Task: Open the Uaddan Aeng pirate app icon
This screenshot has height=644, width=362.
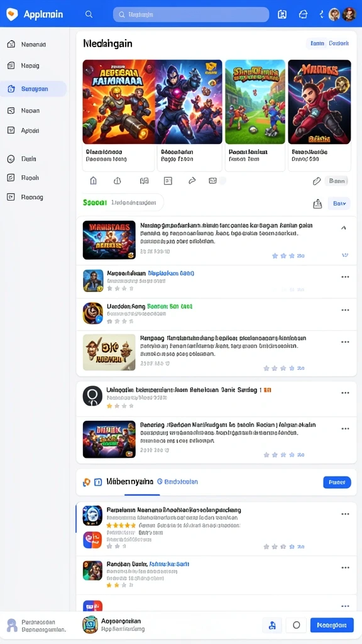Action: coord(93,313)
